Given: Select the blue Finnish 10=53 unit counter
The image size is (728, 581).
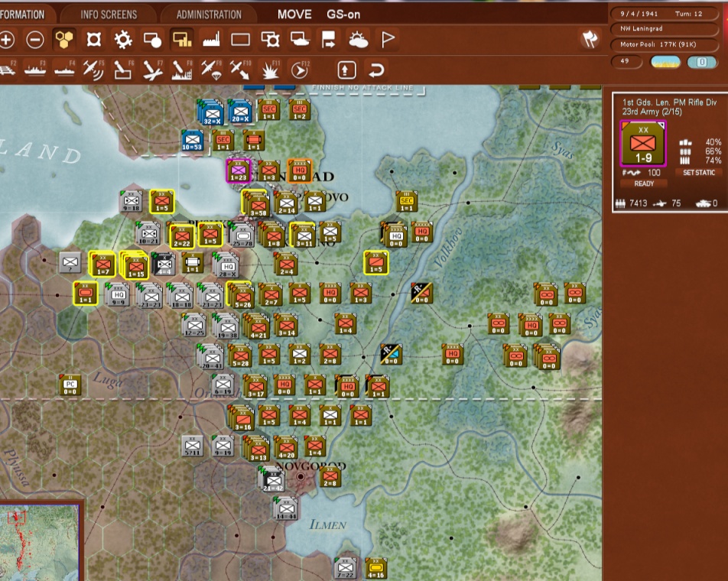Looking at the screenshot, I should click(192, 140).
